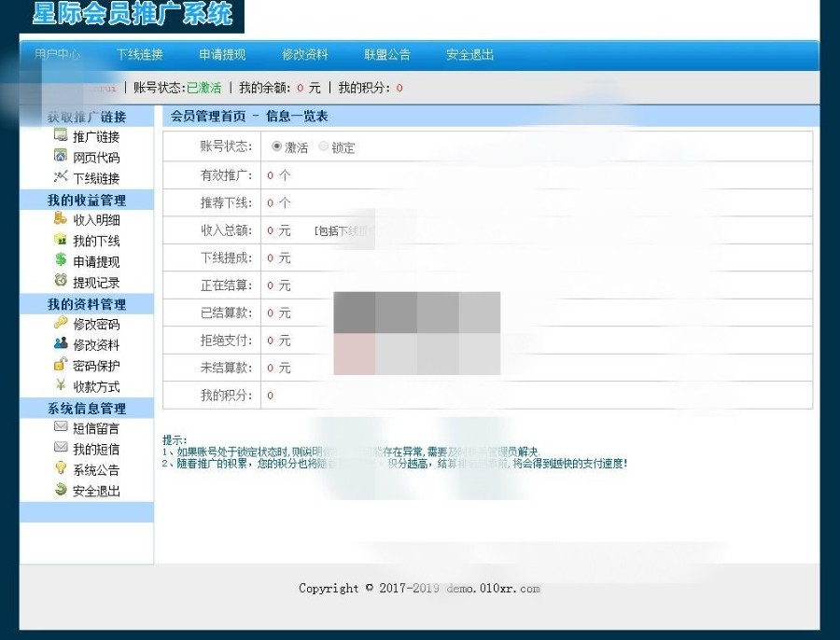
Task: Click the 下线链接 sidebar text link
Action: click(x=96, y=179)
